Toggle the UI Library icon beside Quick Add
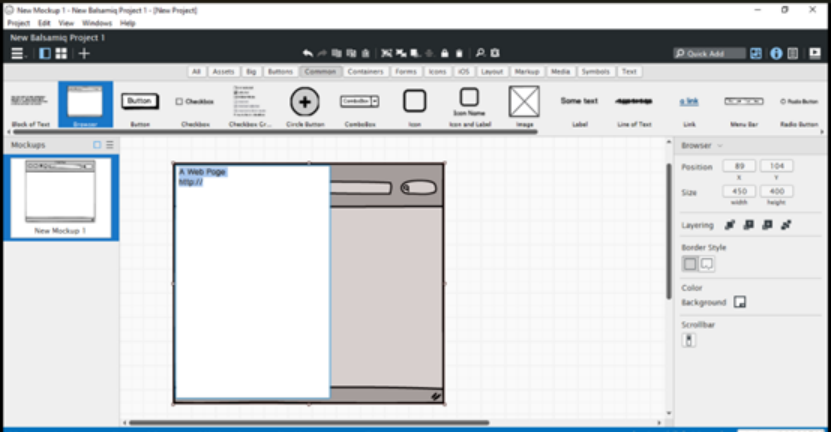This screenshot has width=831, height=432. 756,54
